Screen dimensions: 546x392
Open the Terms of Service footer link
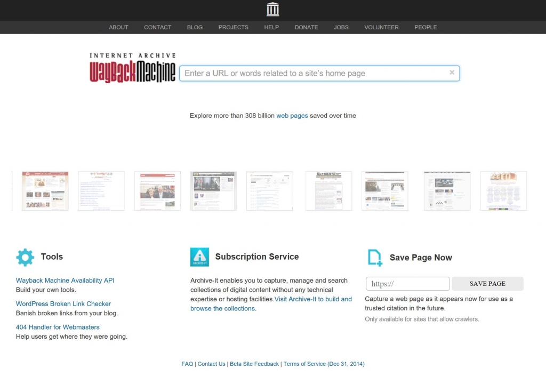(x=324, y=364)
